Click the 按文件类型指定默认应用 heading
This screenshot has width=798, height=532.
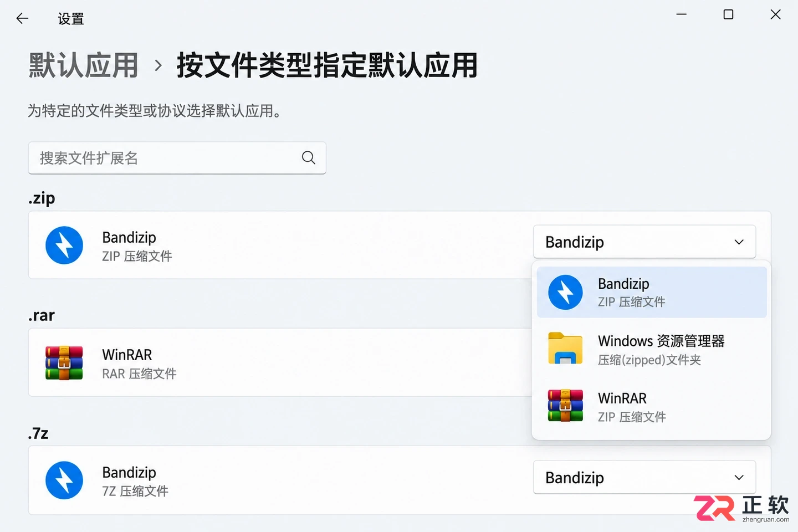click(x=327, y=65)
